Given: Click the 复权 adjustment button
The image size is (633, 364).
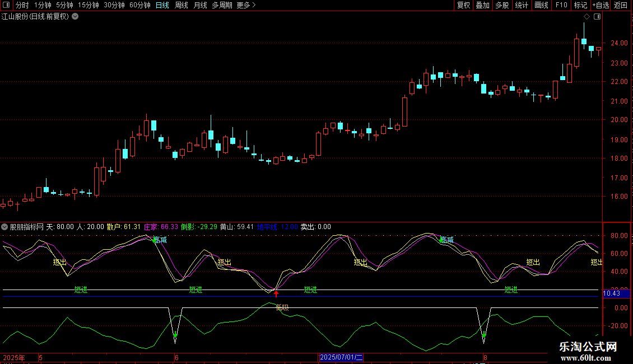Looking at the screenshot, I should tap(464, 6).
